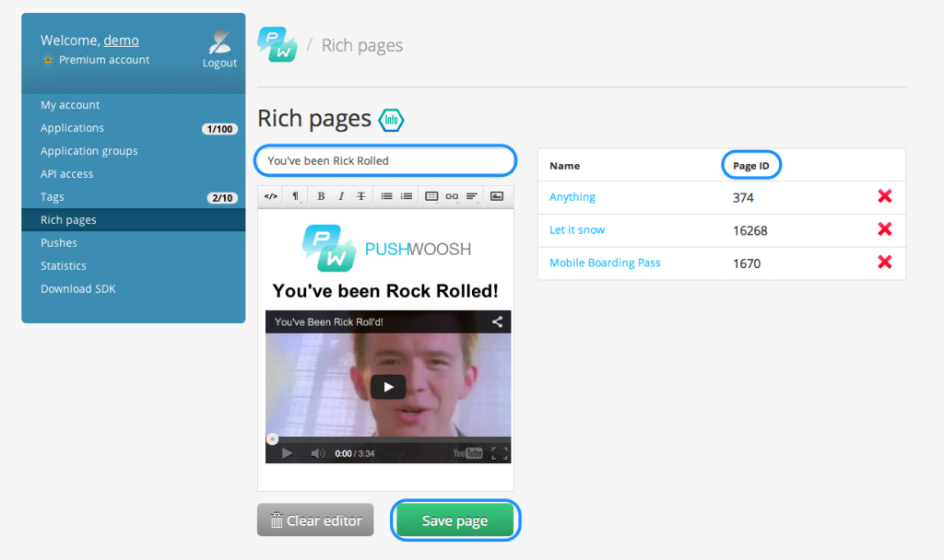Image resolution: width=944 pixels, height=560 pixels.
Task: Open the insert table dropdown
Action: click(431, 196)
